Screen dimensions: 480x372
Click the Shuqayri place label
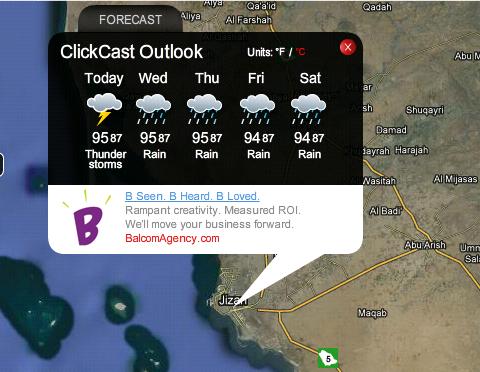pos(425,110)
